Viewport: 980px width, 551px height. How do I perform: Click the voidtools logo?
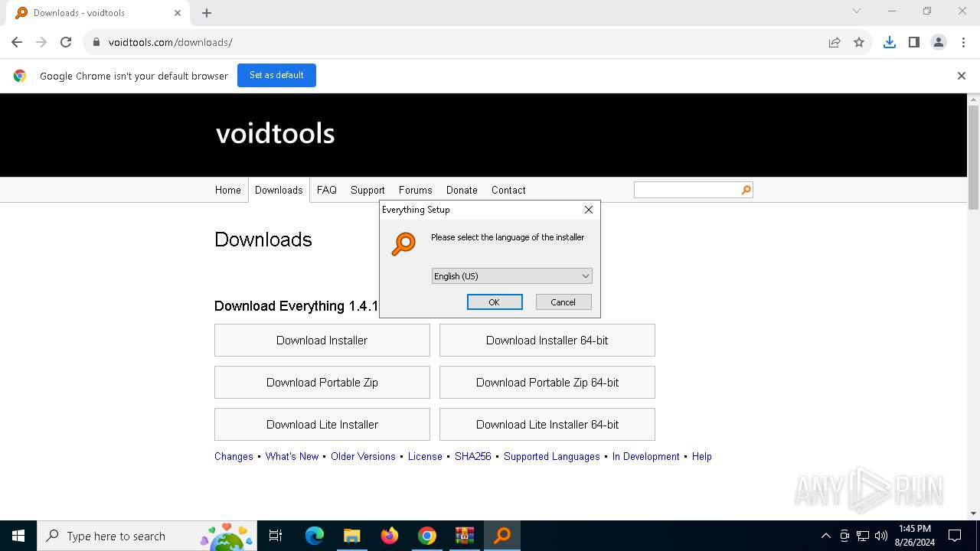click(x=275, y=134)
